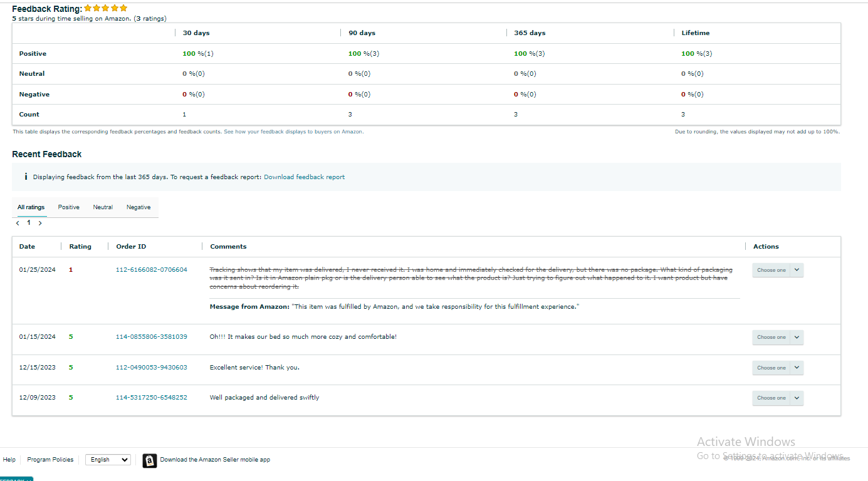Click the Feedback Rating heading text

coord(47,9)
